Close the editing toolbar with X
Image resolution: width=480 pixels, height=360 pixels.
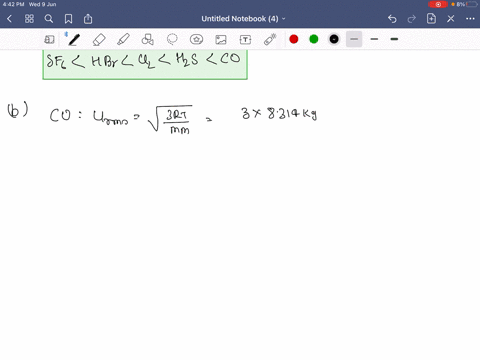[451, 19]
